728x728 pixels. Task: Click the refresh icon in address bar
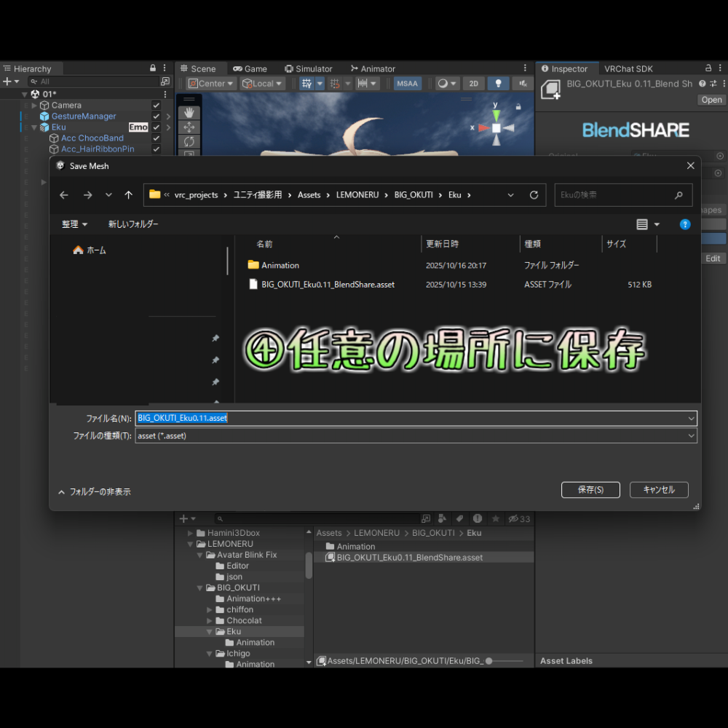[534, 195]
